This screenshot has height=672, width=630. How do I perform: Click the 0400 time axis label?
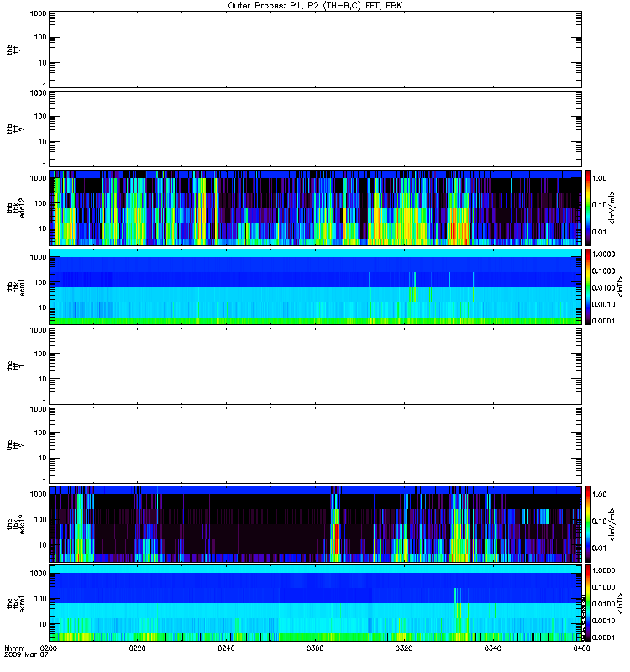[x=581, y=648]
